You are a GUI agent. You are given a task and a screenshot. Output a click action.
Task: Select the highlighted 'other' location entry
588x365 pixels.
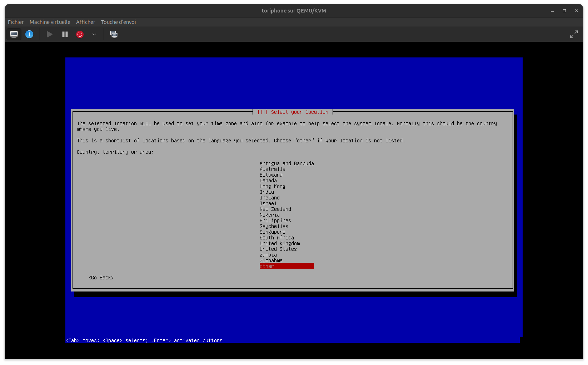[286, 266]
